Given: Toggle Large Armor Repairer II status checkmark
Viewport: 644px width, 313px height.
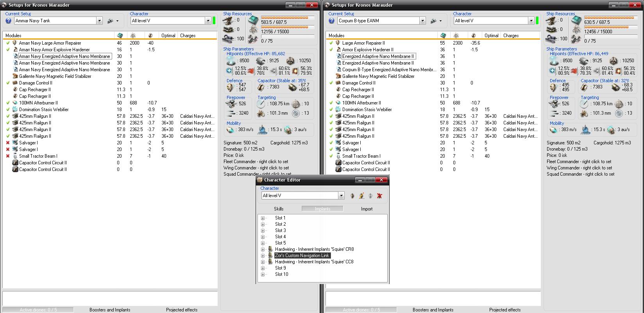Looking at the screenshot, I should pyautogui.click(x=331, y=43).
